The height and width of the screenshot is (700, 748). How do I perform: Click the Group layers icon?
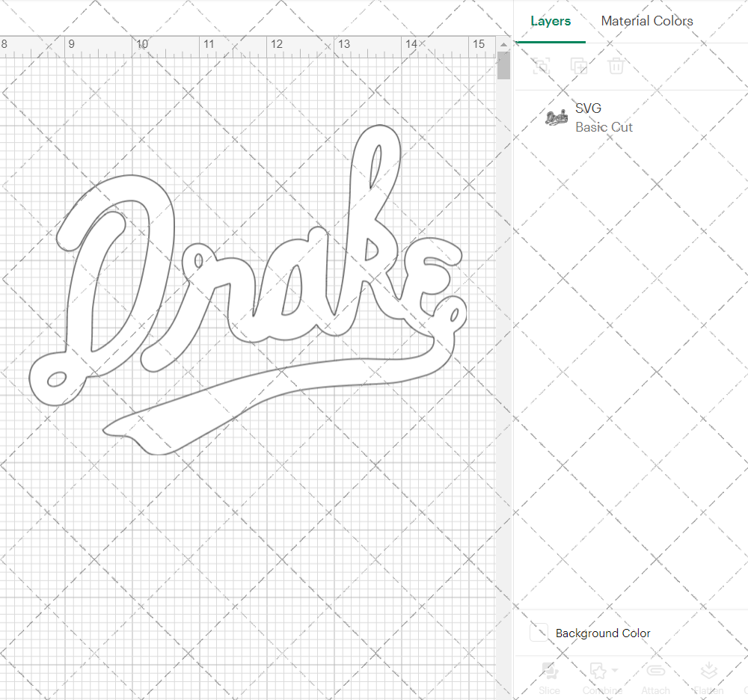(x=542, y=66)
